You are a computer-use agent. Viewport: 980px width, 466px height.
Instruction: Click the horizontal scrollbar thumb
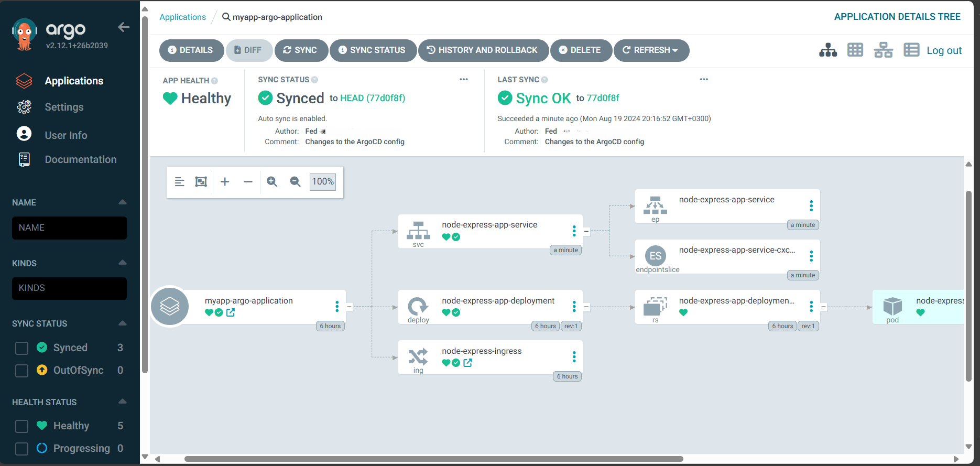tap(433, 459)
